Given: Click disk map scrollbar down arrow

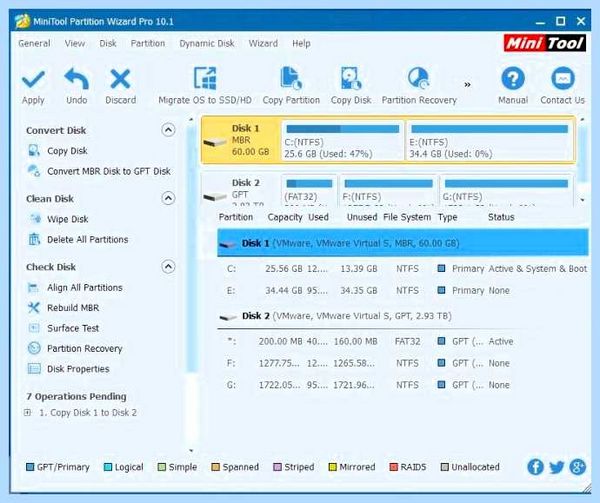Looking at the screenshot, I should coord(582,200).
